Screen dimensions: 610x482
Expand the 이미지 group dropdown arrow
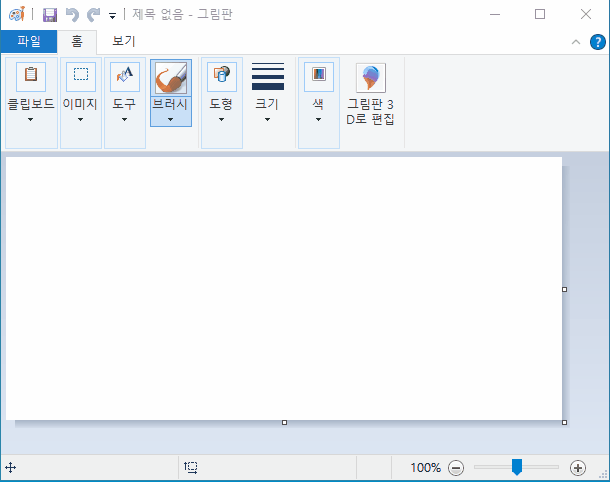click(80, 119)
